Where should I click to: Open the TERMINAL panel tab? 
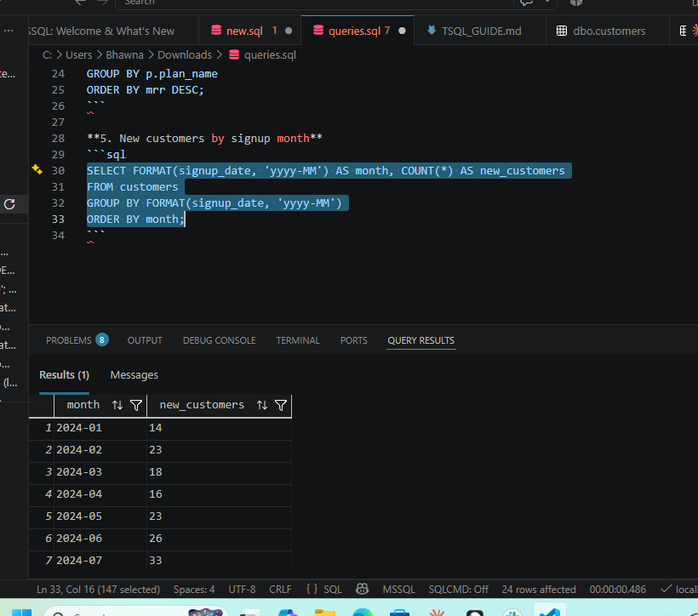(298, 340)
